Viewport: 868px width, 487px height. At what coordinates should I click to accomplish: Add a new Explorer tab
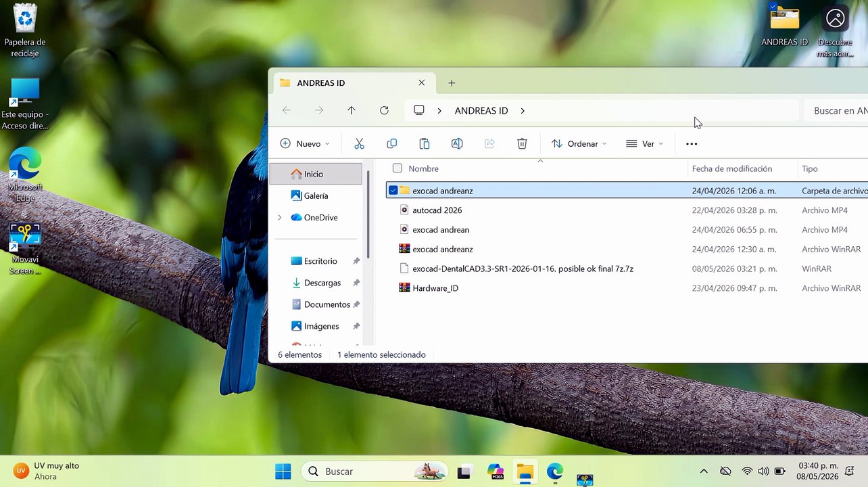click(x=452, y=83)
